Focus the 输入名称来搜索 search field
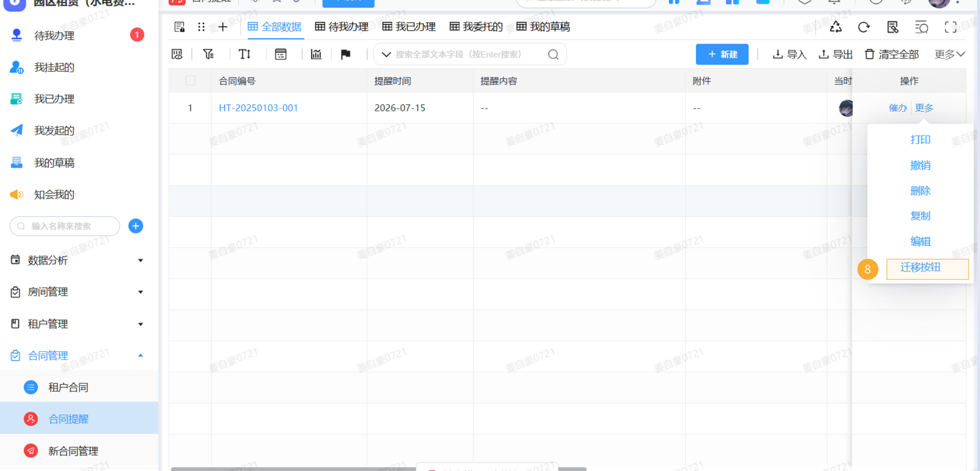This screenshot has height=471, width=980. [x=65, y=226]
